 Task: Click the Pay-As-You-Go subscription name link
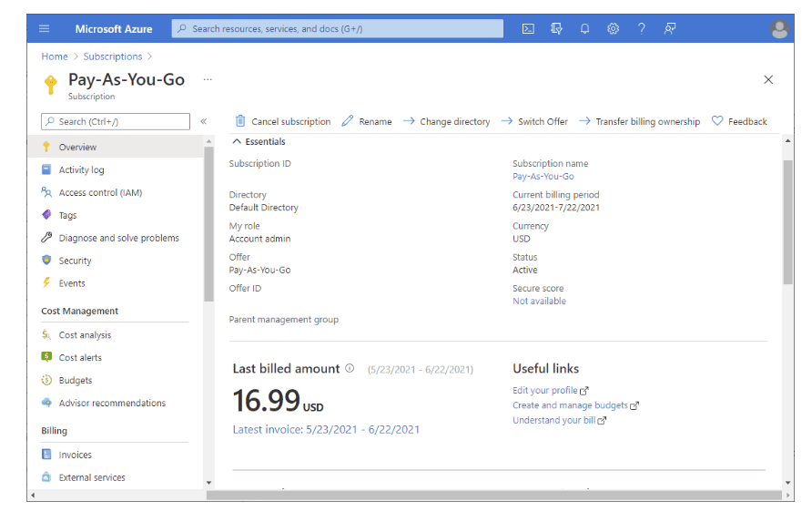543,176
